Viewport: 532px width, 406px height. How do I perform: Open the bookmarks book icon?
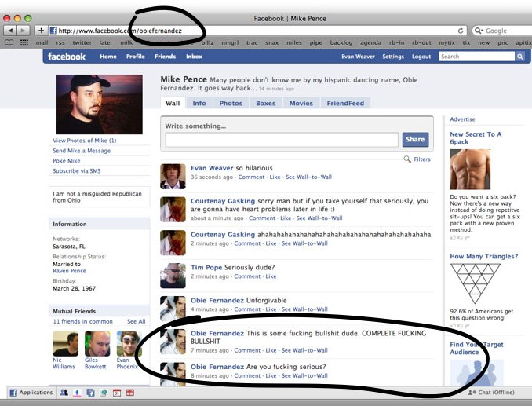click(x=9, y=42)
